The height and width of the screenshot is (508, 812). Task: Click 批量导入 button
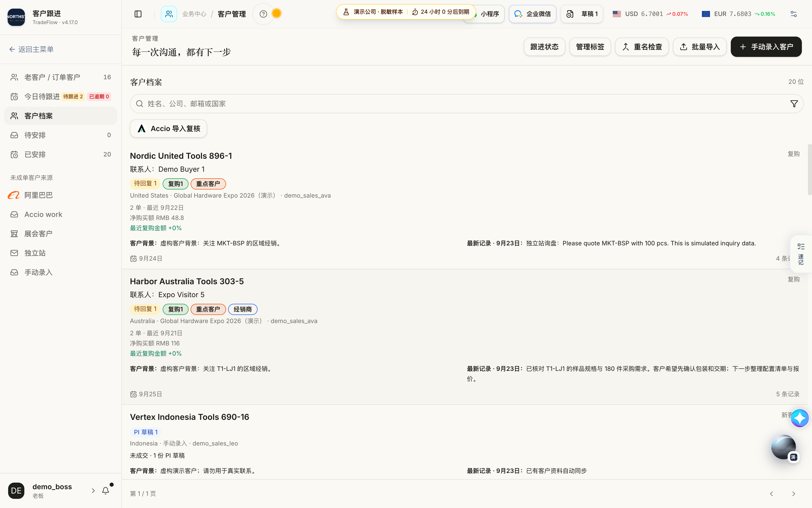click(x=700, y=47)
